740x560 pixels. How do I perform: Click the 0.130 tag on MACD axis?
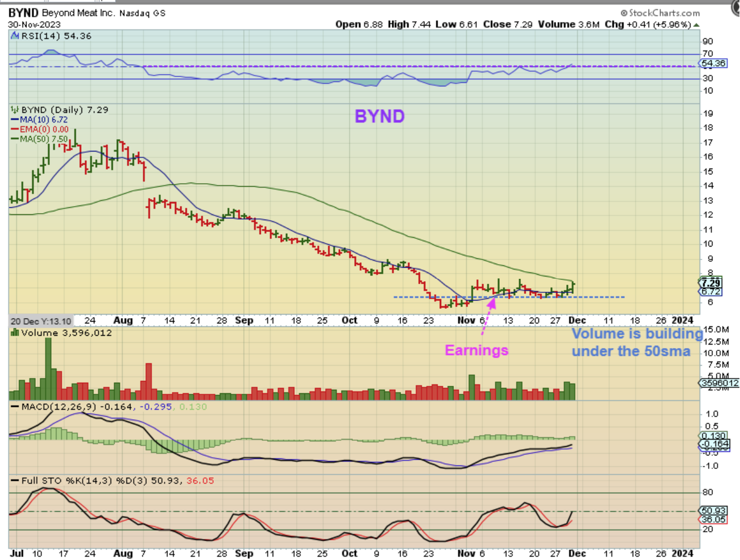714,436
